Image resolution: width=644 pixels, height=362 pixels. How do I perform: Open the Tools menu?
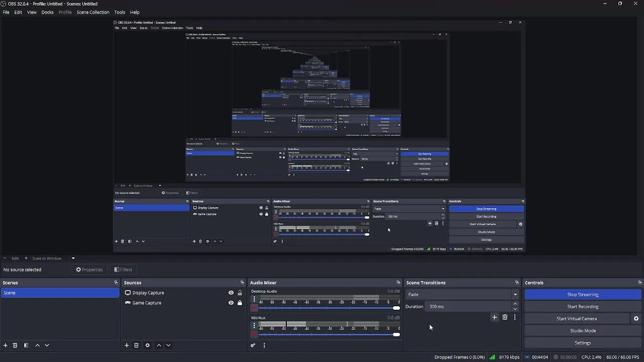(x=119, y=12)
